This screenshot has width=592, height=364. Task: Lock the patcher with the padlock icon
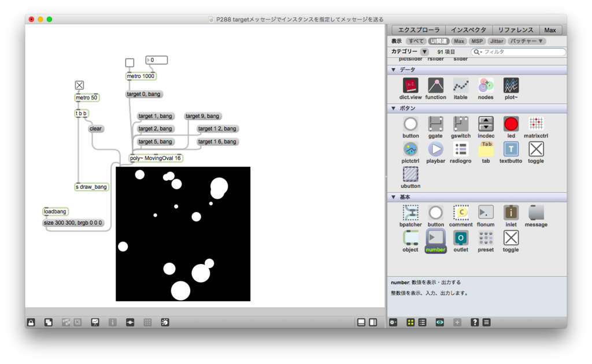(31, 322)
